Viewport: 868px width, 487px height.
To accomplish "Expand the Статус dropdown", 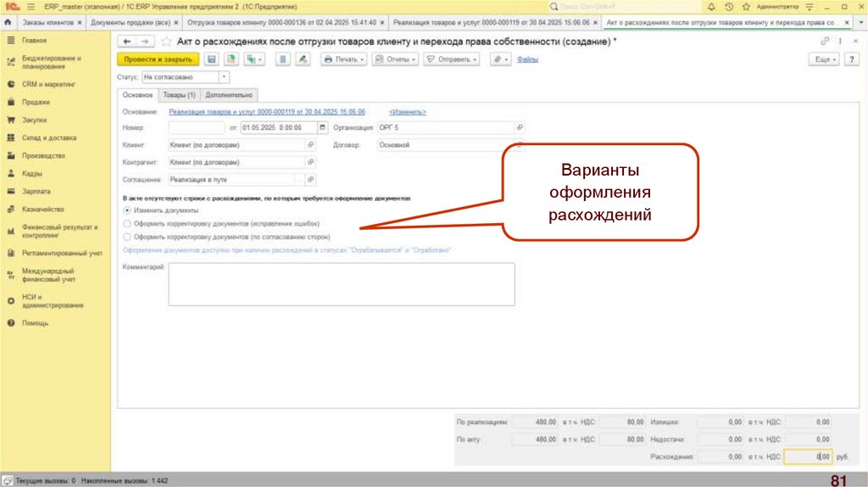I will pyautogui.click(x=224, y=77).
